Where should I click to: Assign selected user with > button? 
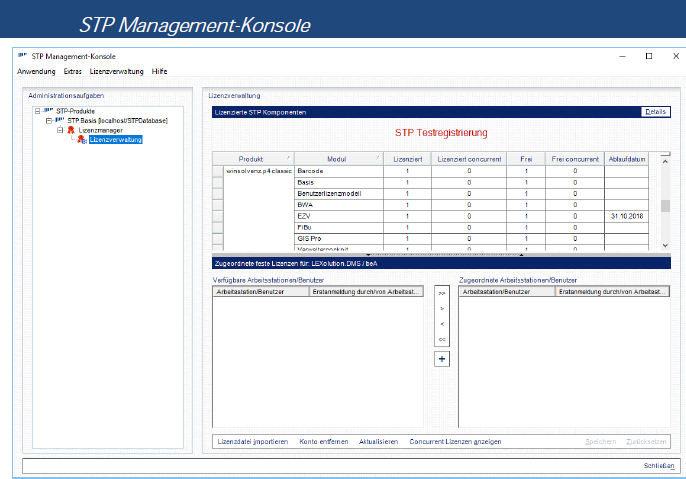442,308
